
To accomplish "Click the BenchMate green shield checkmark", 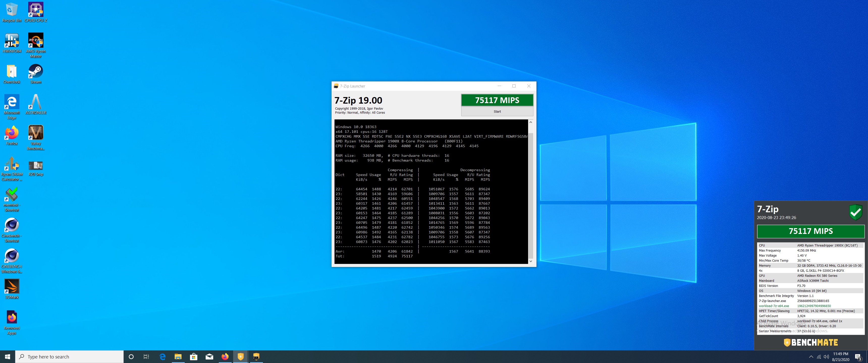I will (x=856, y=212).
